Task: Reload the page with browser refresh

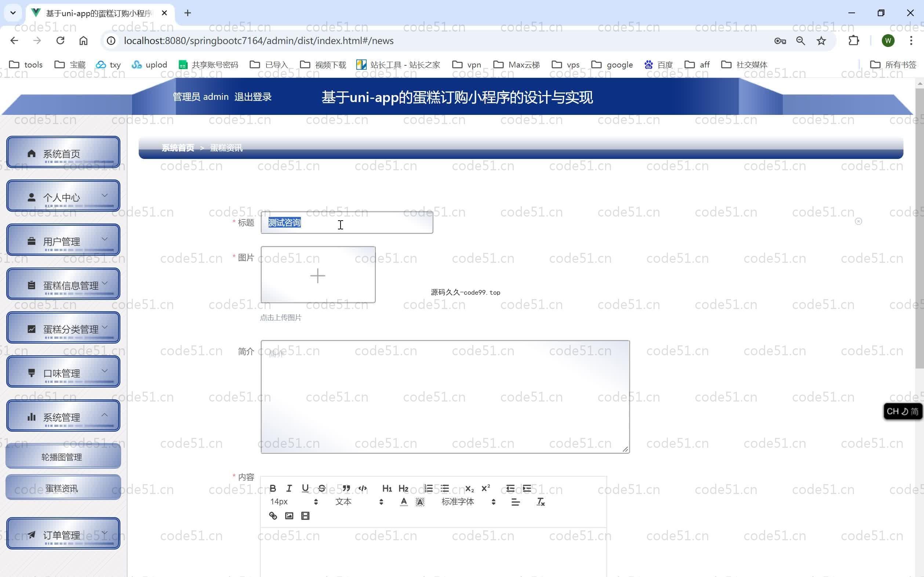Action: [x=60, y=40]
